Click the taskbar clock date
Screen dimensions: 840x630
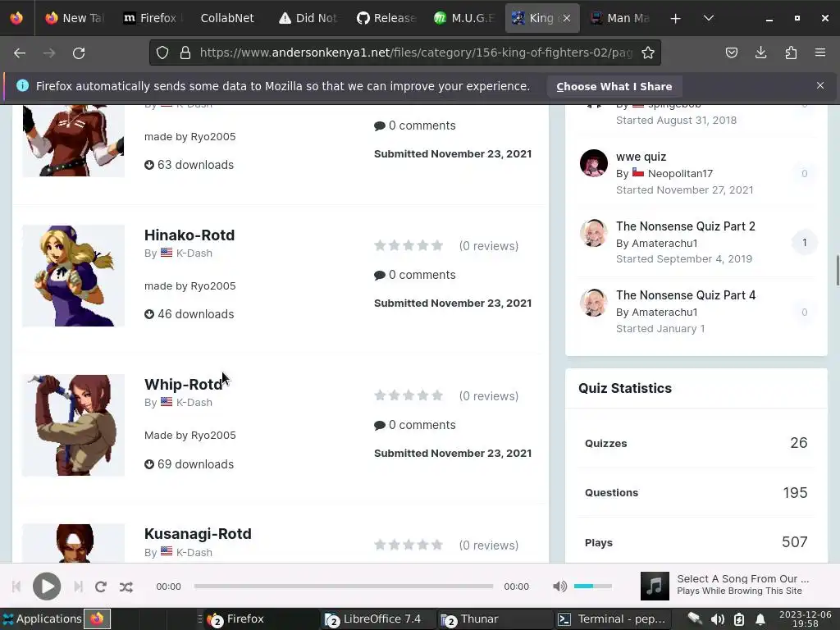click(806, 619)
